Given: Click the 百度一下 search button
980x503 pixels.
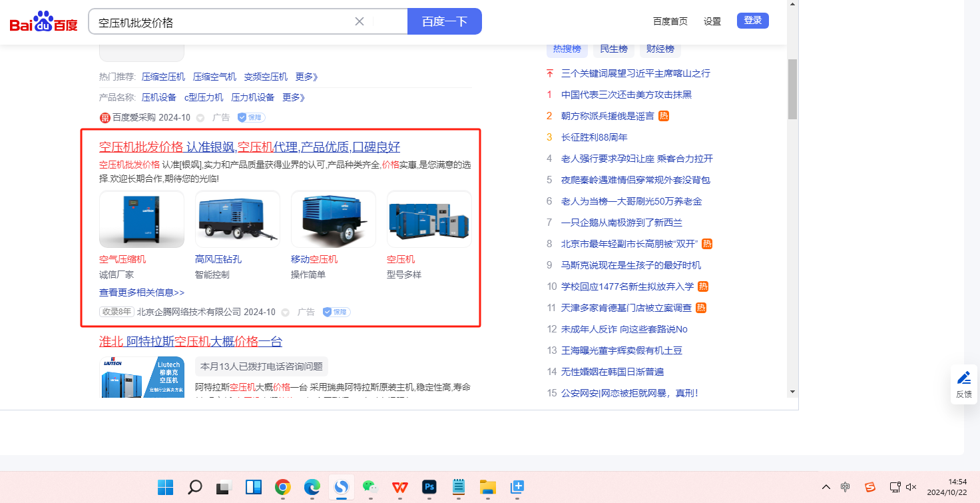Looking at the screenshot, I should click(445, 21).
